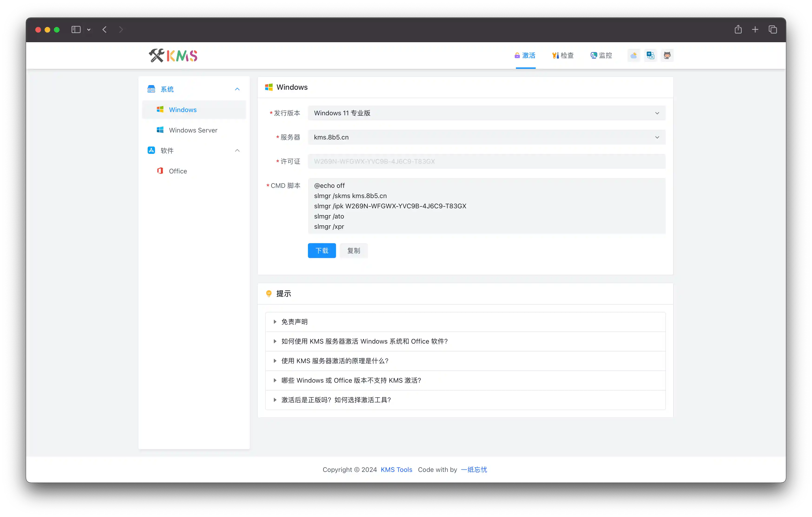The image size is (812, 517).
Task: Open the GitHub cat icon link
Action: 667,55
